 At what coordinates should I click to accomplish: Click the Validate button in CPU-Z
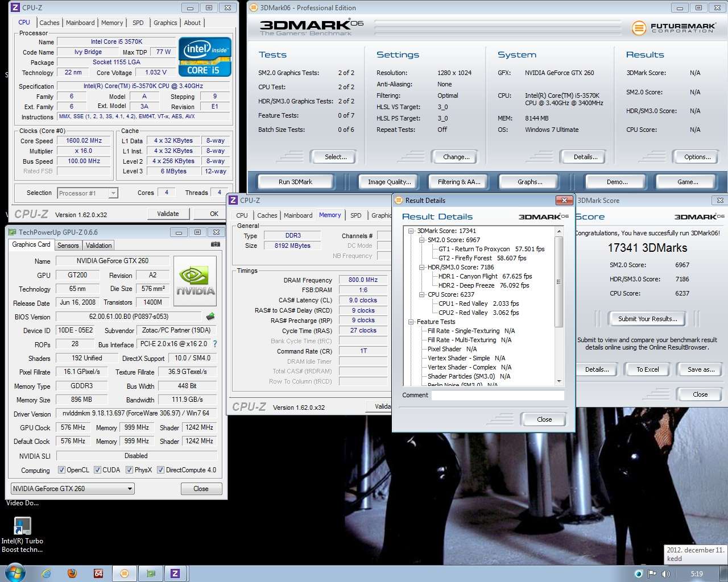coord(168,214)
